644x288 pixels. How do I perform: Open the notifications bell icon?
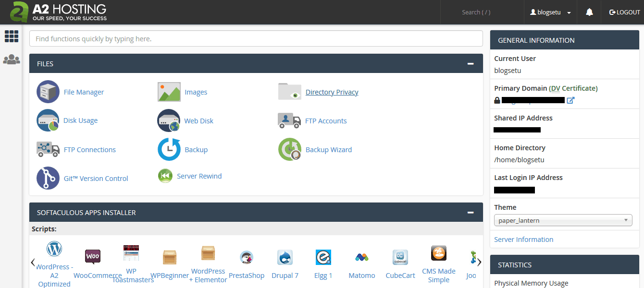pyautogui.click(x=590, y=12)
